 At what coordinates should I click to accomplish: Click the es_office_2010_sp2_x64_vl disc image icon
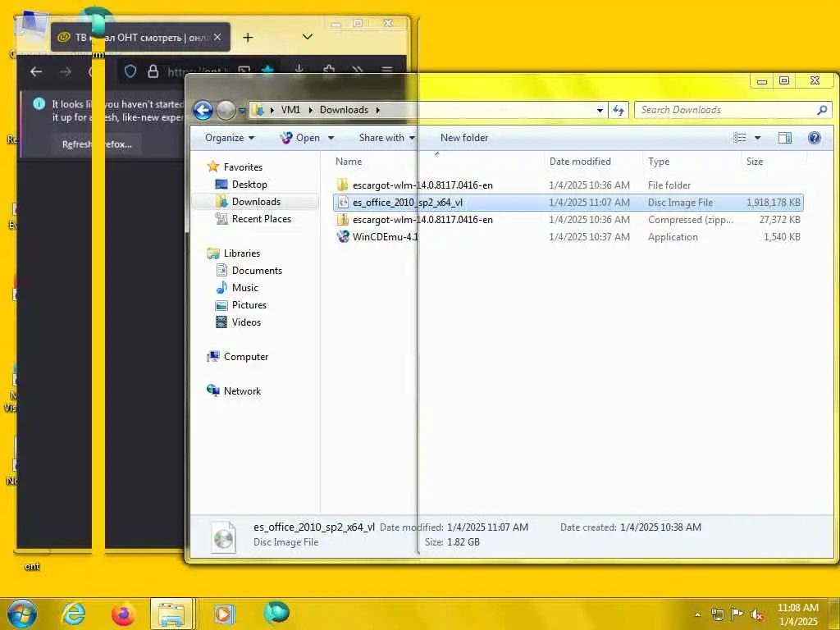[x=342, y=203]
